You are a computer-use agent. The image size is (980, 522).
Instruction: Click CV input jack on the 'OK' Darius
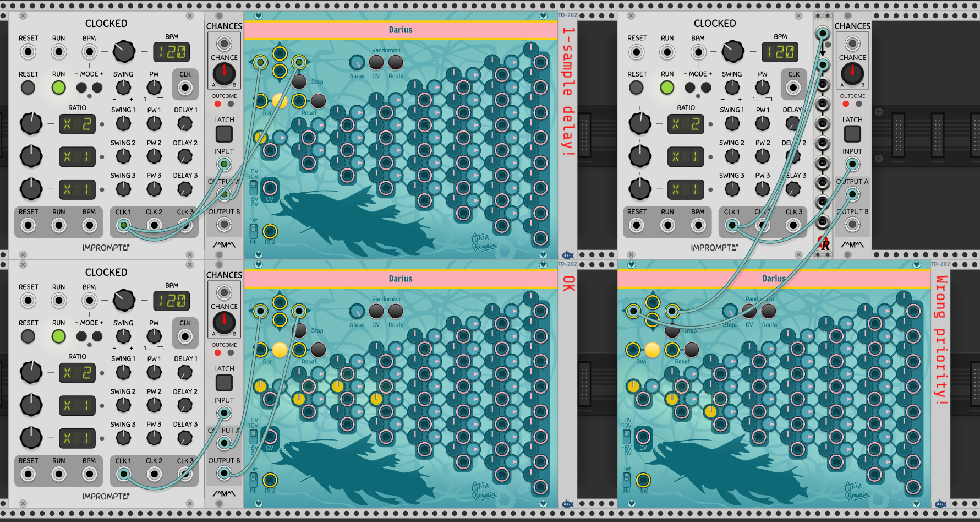point(270,437)
